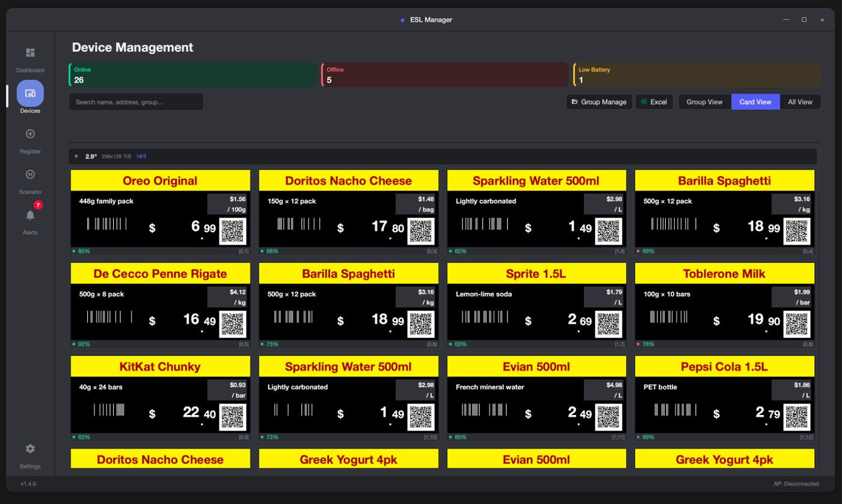Image resolution: width=842 pixels, height=504 pixels.
Task: Click the De Cecco Penne Rigate title banner
Action: tap(160, 274)
